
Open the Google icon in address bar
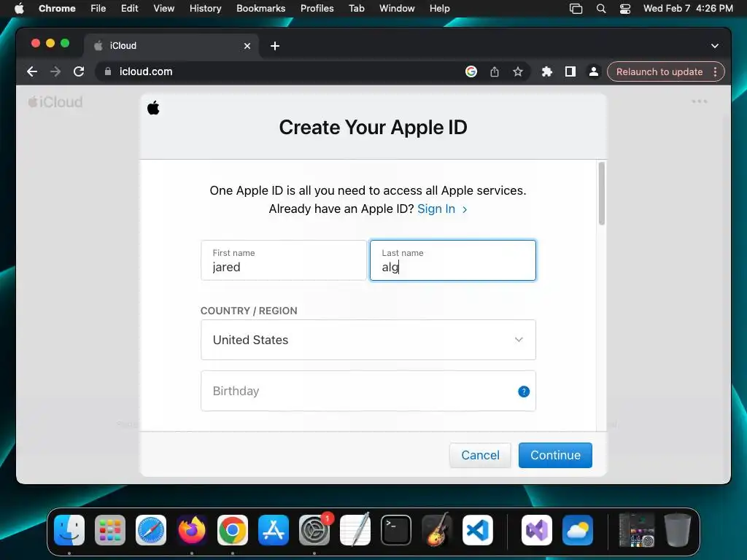471,71
